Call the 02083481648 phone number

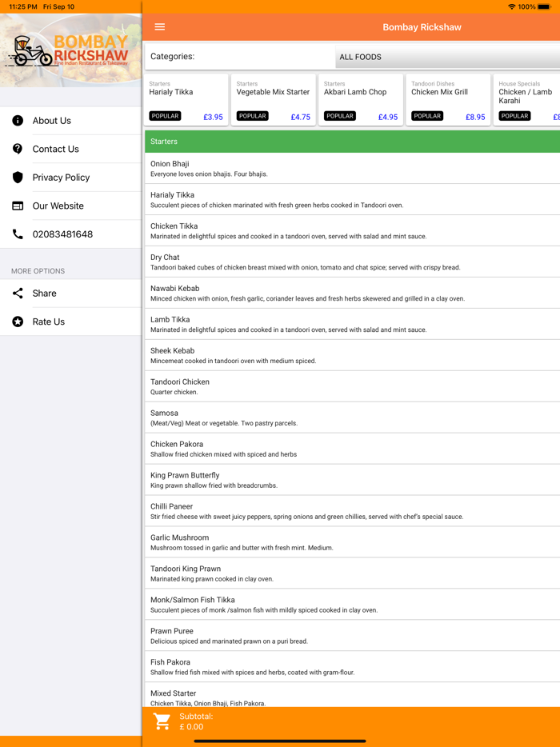[71, 234]
